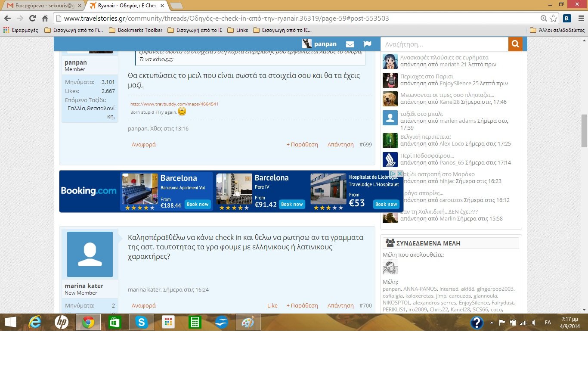Image resolution: width=588 pixels, height=379 pixels.
Task: Close the Booking.com ad with X
Action: pyautogui.click(x=400, y=174)
